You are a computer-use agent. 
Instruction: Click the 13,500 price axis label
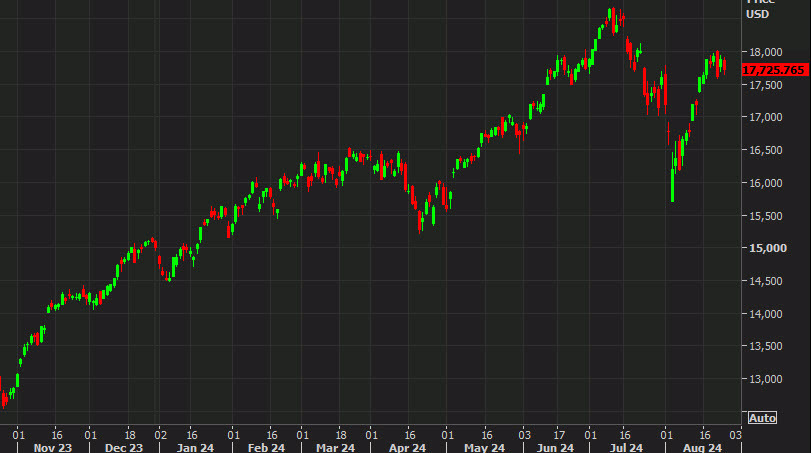coord(765,346)
